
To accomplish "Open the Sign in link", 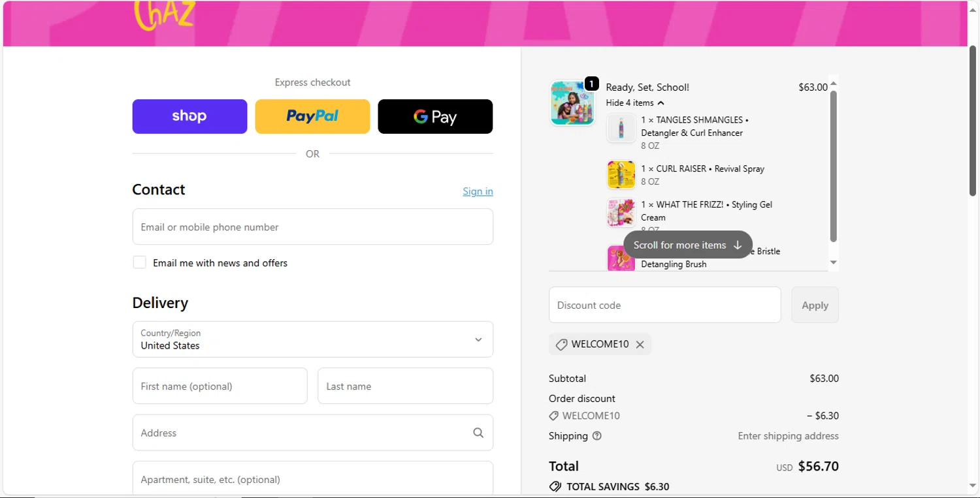I will pyautogui.click(x=478, y=191).
